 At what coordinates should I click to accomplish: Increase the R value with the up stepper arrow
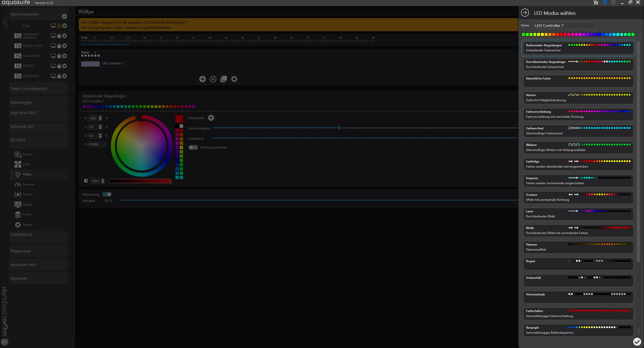click(x=100, y=117)
